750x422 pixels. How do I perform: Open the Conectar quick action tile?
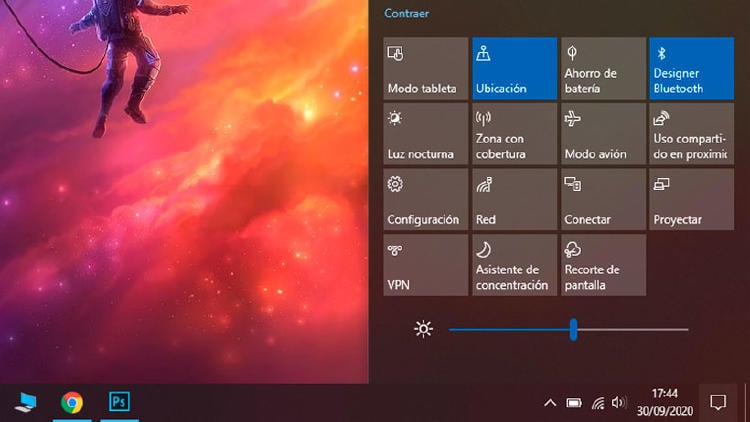point(603,199)
